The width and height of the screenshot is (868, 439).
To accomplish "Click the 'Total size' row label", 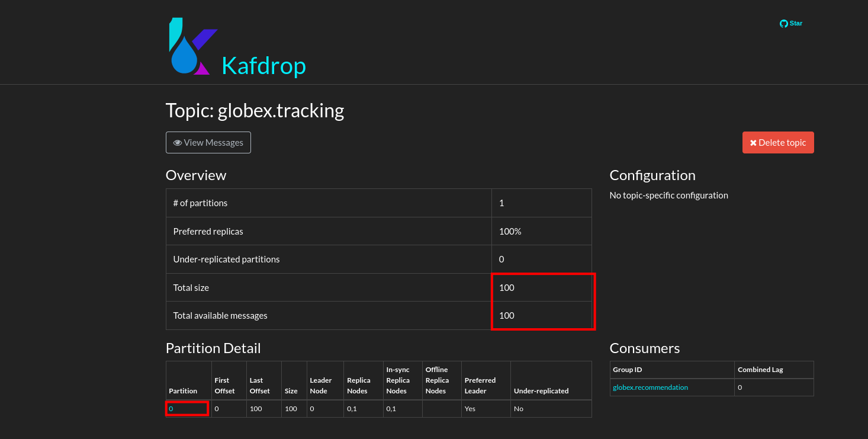I will pos(191,288).
